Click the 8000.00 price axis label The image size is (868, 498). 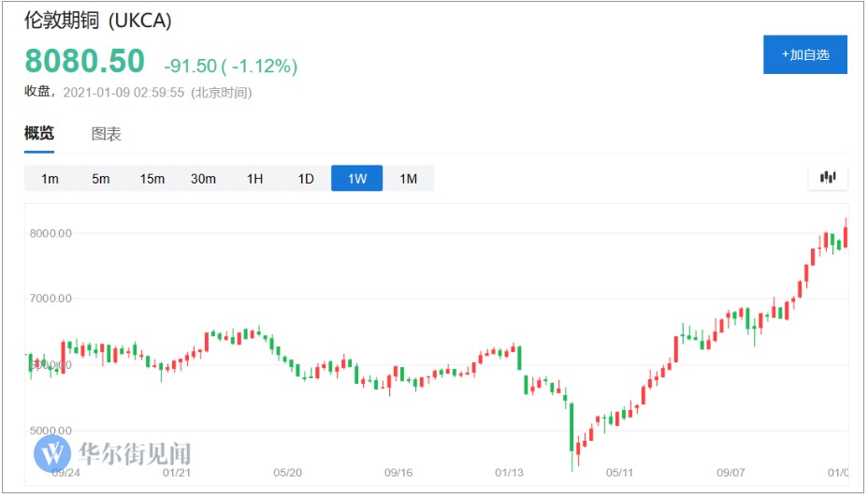pyautogui.click(x=50, y=233)
